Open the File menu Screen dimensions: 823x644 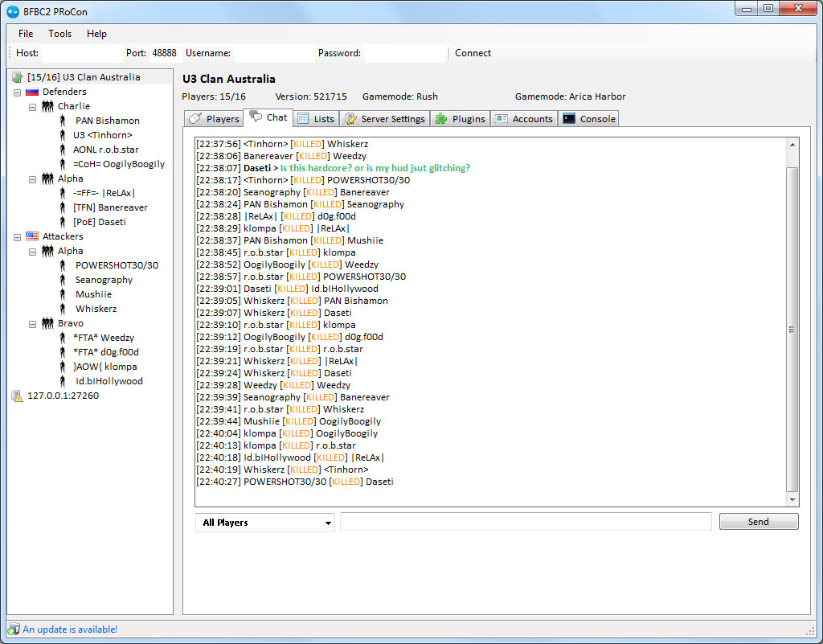[x=26, y=34]
